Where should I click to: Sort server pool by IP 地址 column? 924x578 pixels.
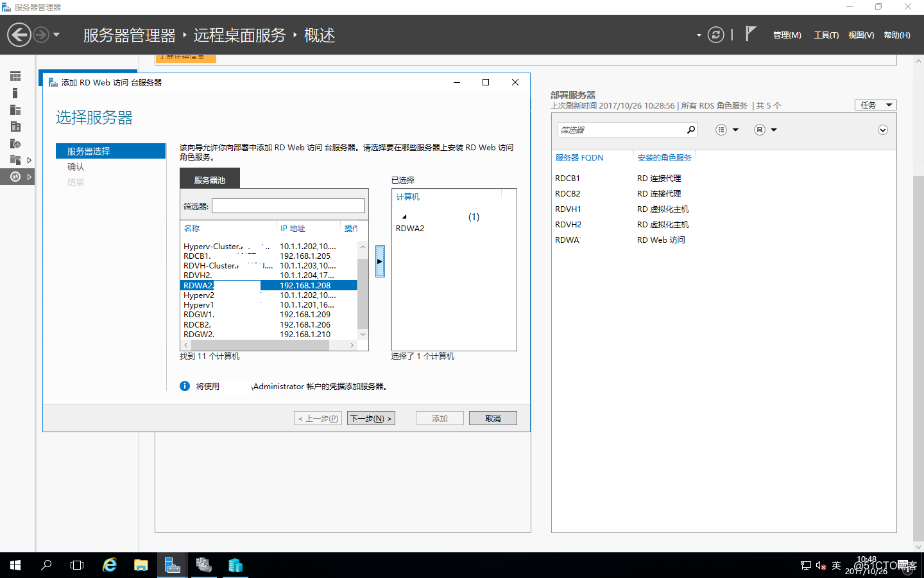[293, 228]
